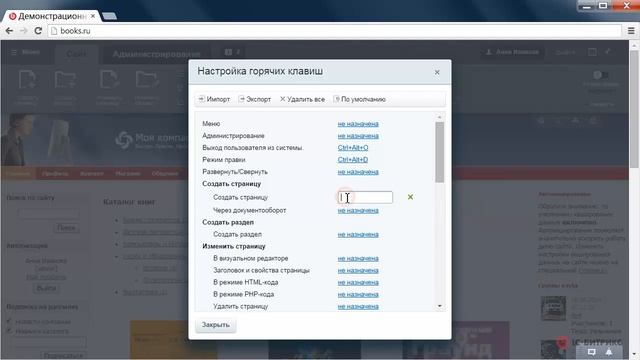
Task: Close the Демонстрационн browser tab
Action: click(x=93, y=16)
